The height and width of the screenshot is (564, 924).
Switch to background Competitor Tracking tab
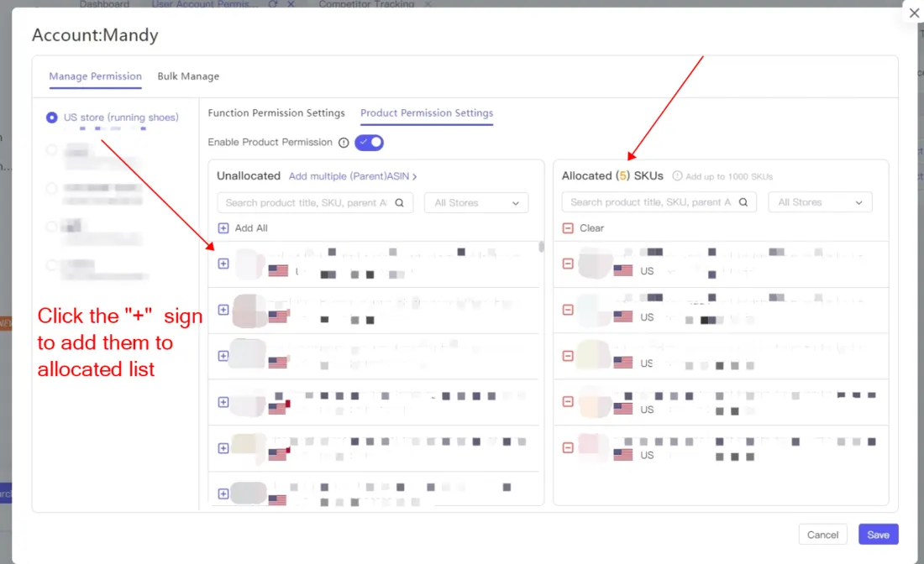point(366,3)
